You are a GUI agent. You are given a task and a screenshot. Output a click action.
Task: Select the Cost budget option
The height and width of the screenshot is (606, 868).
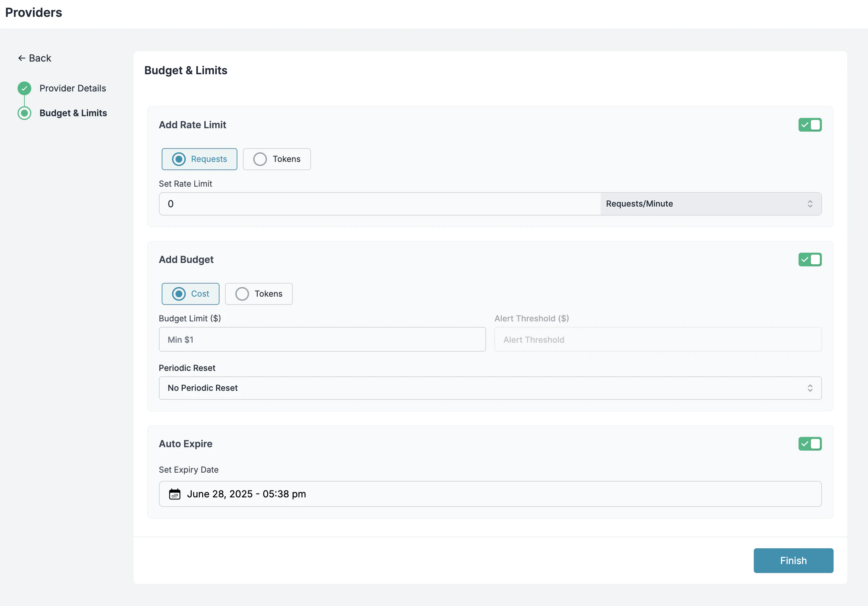click(191, 294)
